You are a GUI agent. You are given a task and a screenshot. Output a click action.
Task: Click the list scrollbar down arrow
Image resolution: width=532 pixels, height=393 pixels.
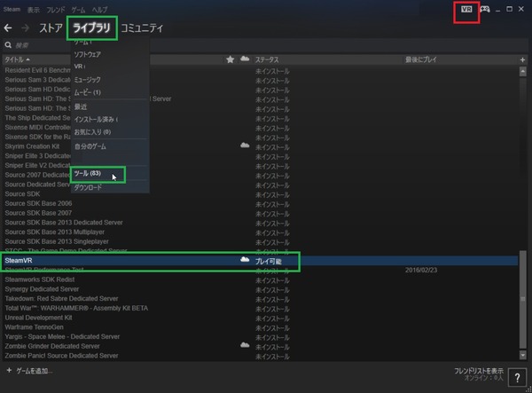(x=523, y=355)
